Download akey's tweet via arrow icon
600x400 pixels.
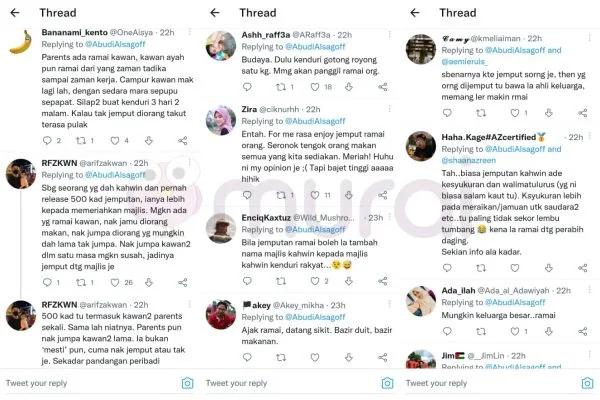pyautogui.click(x=349, y=358)
